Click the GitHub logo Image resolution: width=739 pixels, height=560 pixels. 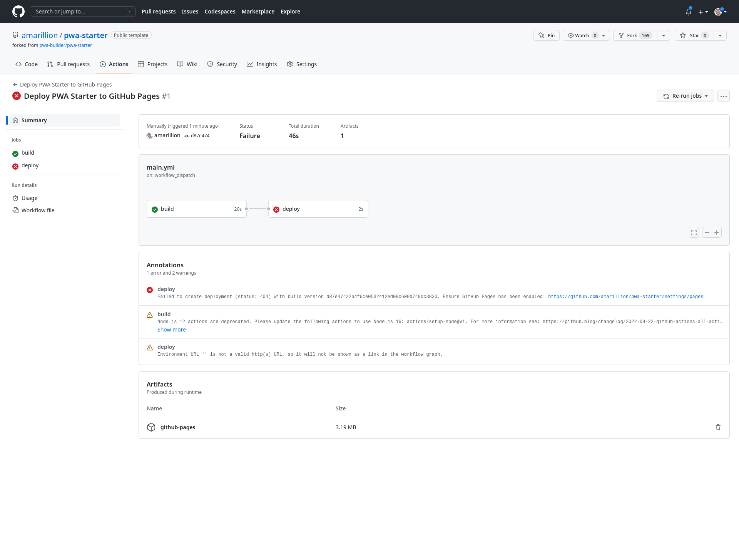(x=18, y=12)
